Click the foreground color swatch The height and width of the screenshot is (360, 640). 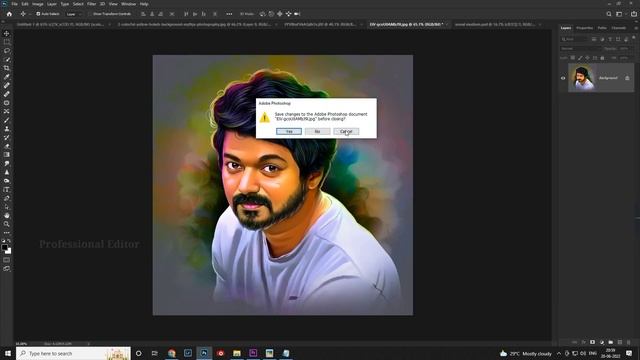4,247
